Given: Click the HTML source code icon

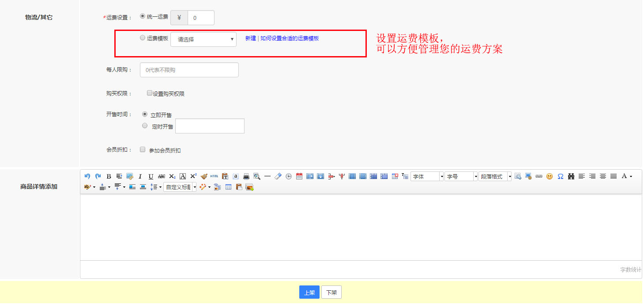Looking at the screenshot, I should click(214, 176).
